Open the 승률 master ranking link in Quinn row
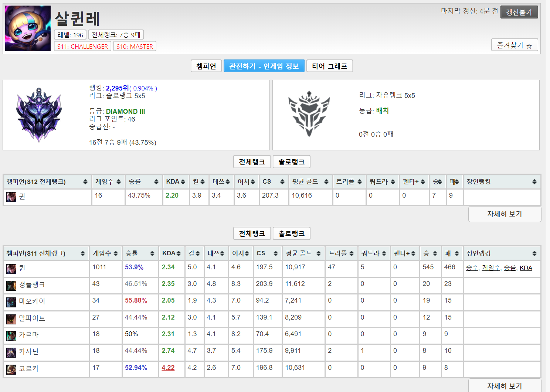This screenshot has width=550, height=392. tap(510, 268)
